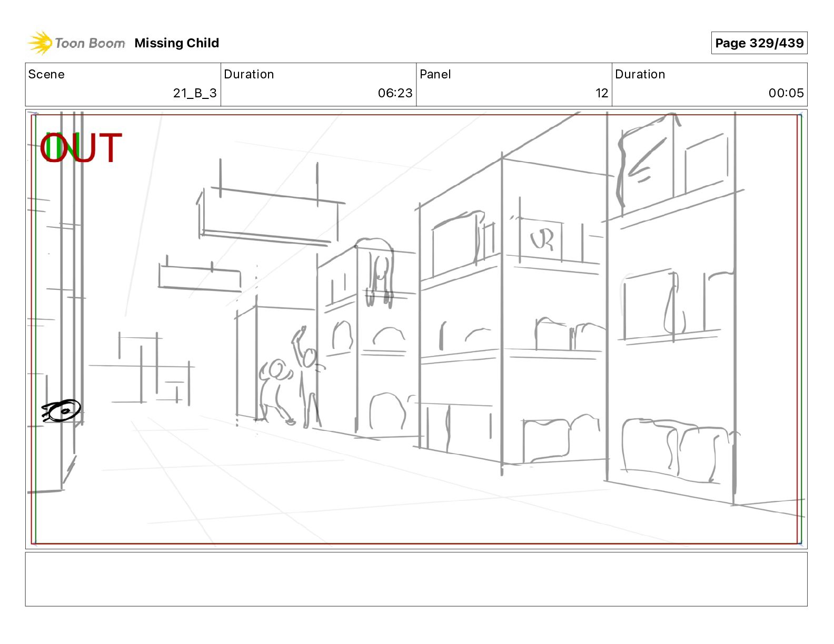Click the Panel header label
Screen dimensions: 834x644
(x=435, y=74)
